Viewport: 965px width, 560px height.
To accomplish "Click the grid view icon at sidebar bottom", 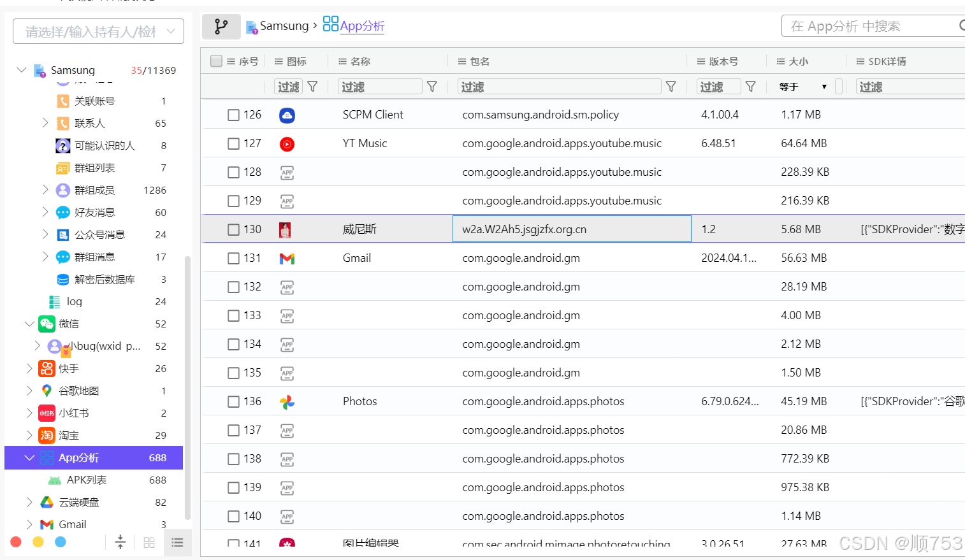I will tap(149, 543).
